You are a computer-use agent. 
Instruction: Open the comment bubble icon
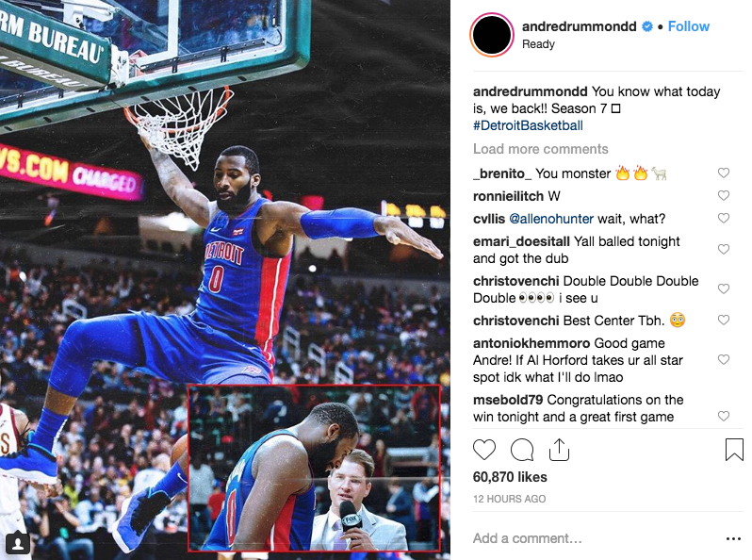point(522,450)
